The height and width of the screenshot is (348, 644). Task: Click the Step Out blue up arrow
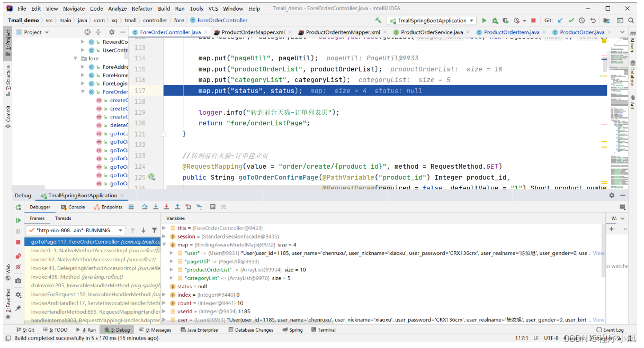tap(177, 207)
